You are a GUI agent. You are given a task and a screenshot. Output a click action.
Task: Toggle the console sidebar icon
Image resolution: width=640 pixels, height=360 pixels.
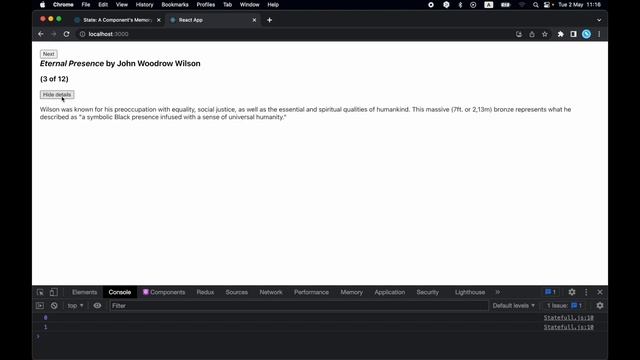pyautogui.click(x=40, y=306)
